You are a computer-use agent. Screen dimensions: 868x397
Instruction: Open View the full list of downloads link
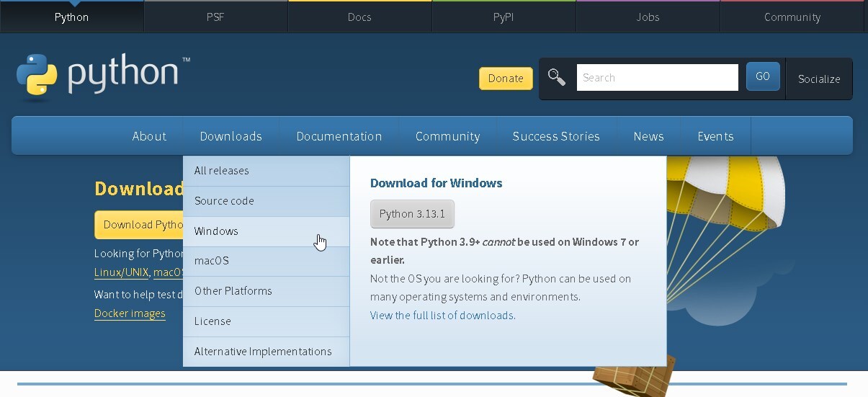click(x=443, y=316)
